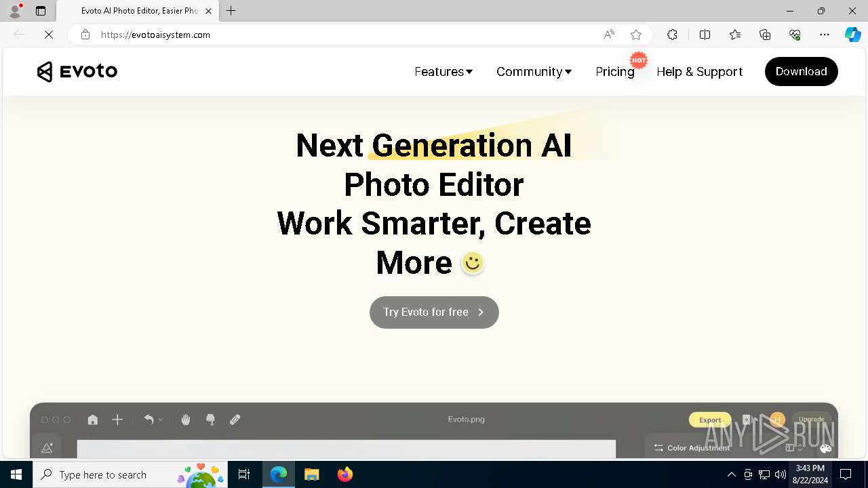Toggle split screen view

(705, 35)
